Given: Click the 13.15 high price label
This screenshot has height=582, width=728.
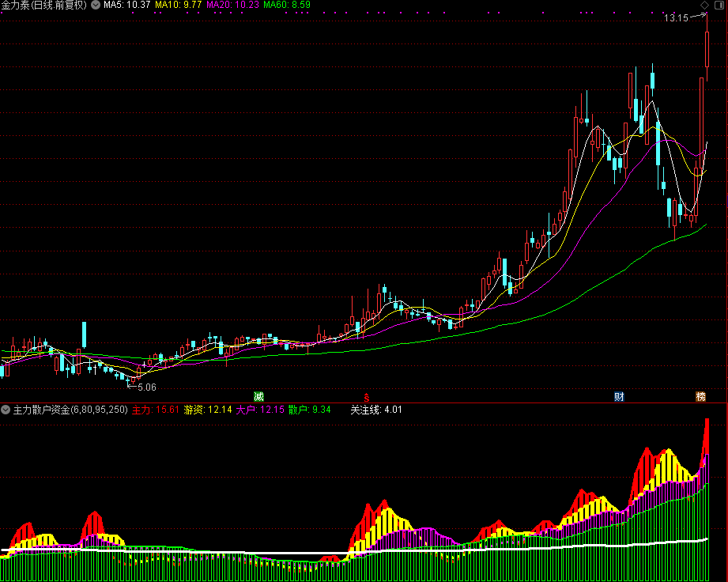Looking at the screenshot, I should (676, 18).
